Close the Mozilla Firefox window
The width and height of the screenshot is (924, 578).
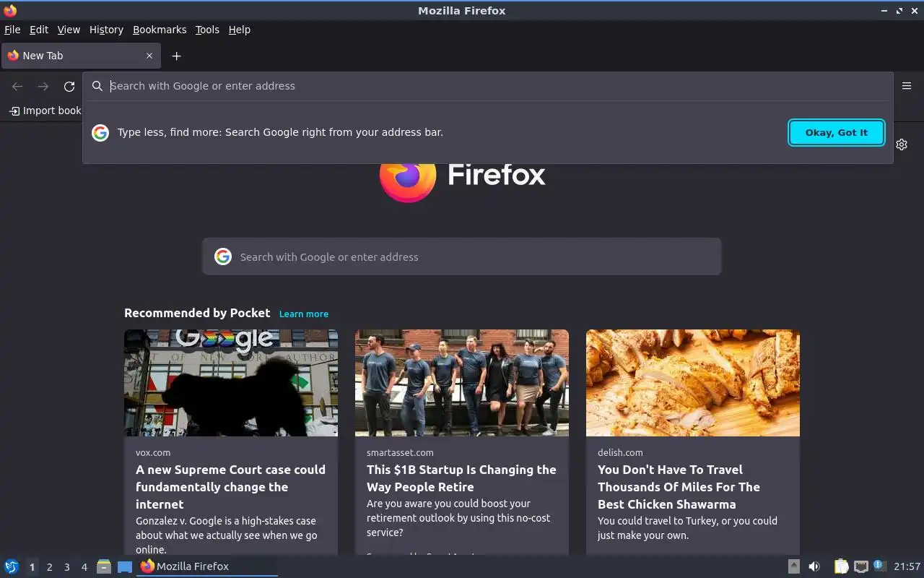tap(915, 11)
